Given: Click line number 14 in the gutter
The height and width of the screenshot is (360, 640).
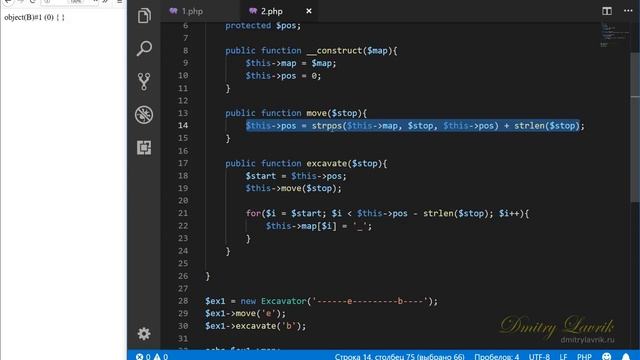Looking at the screenshot, I should [x=183, y=126].
